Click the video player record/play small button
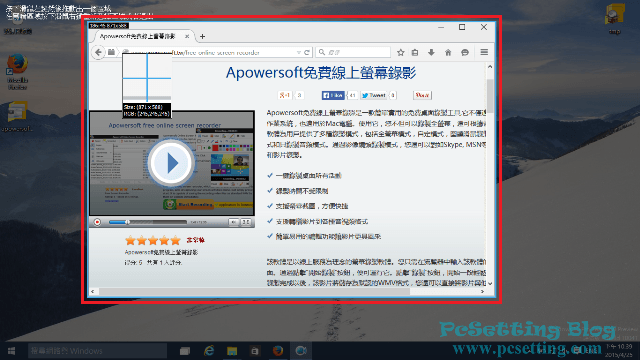This screenshot has width=640, height=360. click(97, 222)
